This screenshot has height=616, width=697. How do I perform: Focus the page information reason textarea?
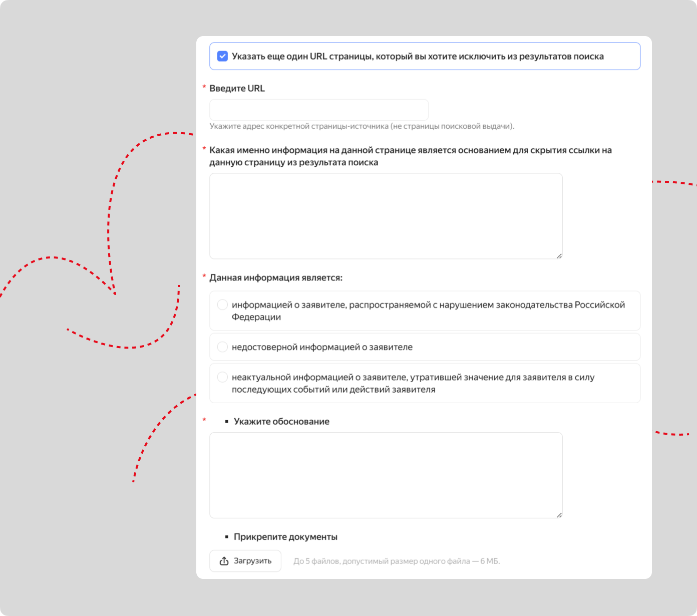point(386,216)
